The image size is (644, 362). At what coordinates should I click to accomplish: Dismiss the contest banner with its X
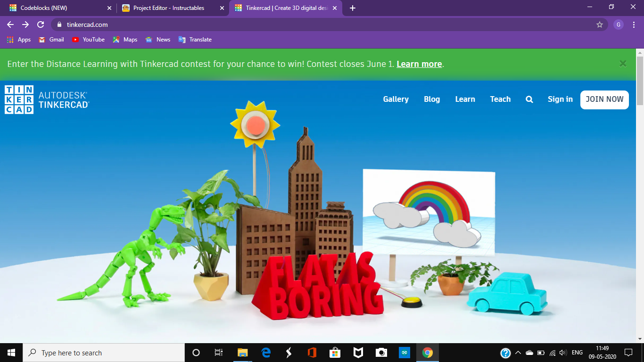[623, 63]
